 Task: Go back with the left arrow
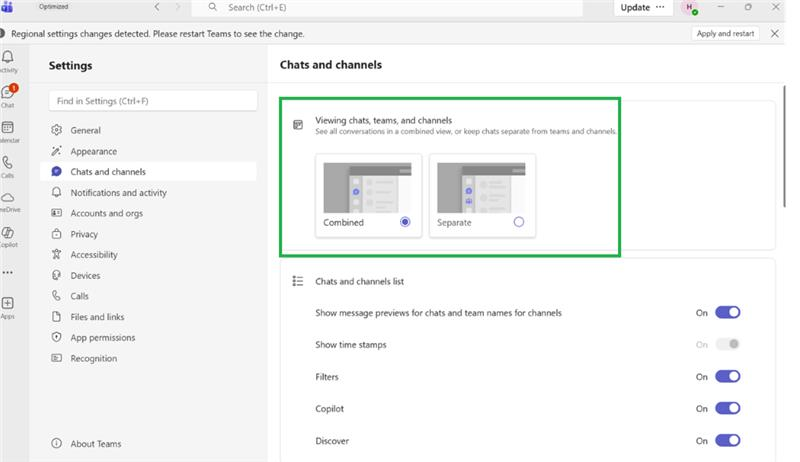point(157,7)
